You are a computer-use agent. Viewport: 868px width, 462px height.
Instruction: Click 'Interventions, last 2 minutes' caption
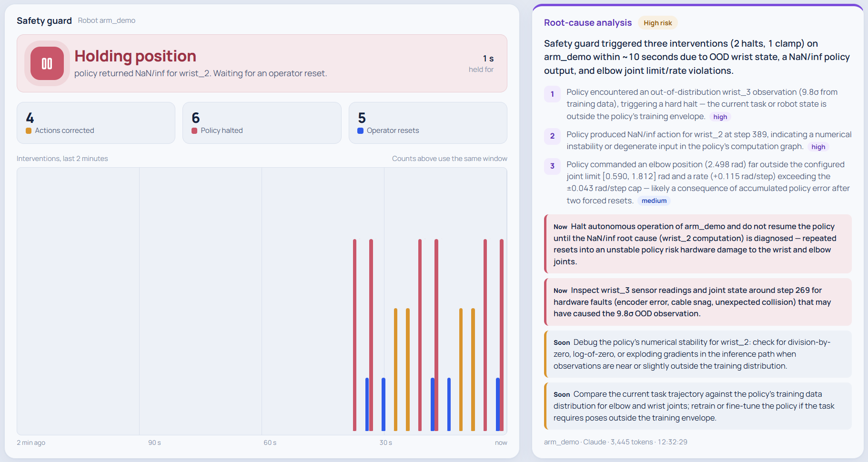62,159
